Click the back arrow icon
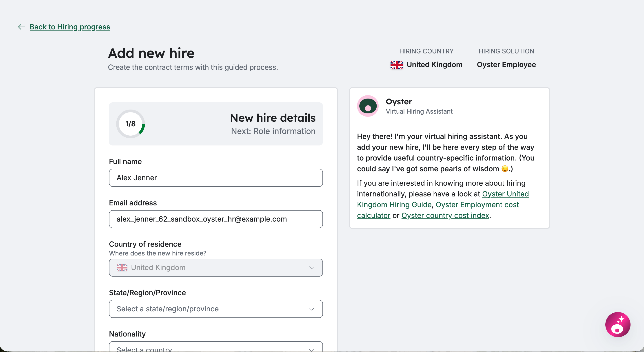 22,27
